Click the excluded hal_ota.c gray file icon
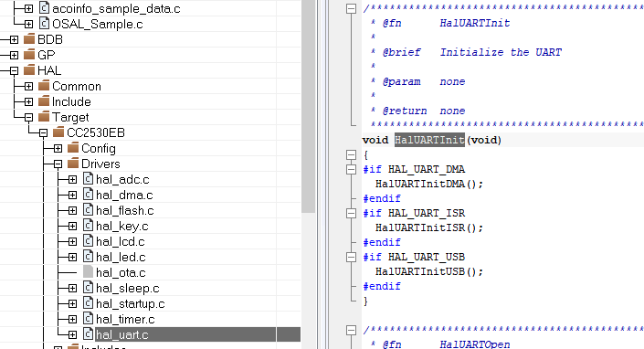Viewport: 644px width, 349px height. click(88, 272)
